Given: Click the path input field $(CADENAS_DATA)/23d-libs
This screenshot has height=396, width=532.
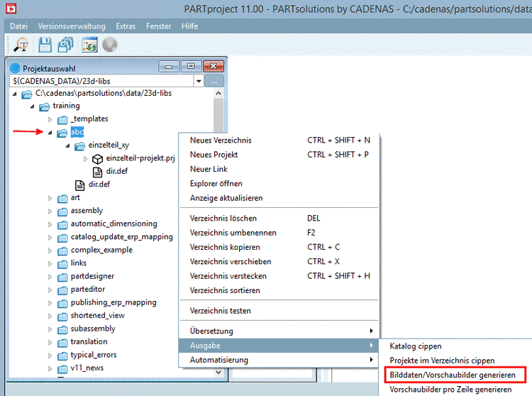Looking at the screenshot, I should coord(101,81).
